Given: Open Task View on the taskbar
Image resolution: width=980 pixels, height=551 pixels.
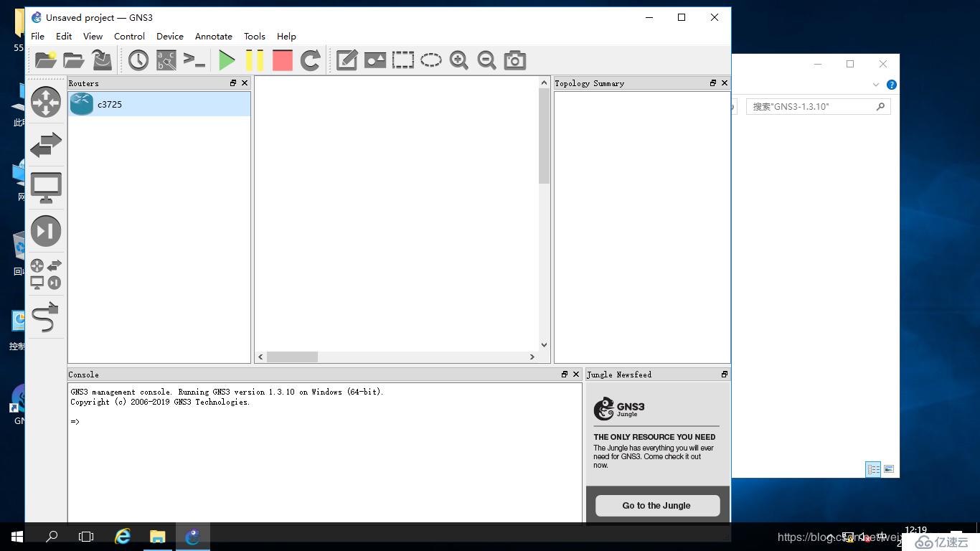Looking at the screenshot, I should [86, 536].
